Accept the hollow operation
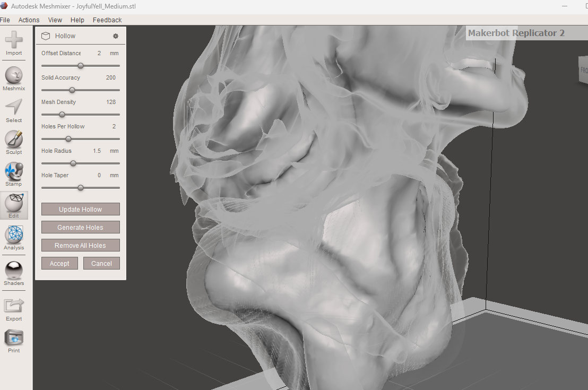Screen dimensions: 588x390 point(59,263)
